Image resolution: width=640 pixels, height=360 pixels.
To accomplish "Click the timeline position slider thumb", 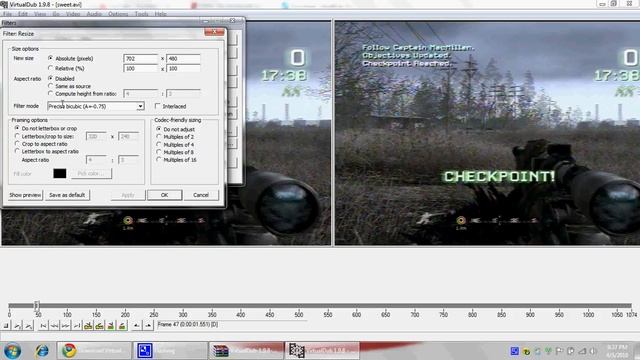I will click(36, 305).
